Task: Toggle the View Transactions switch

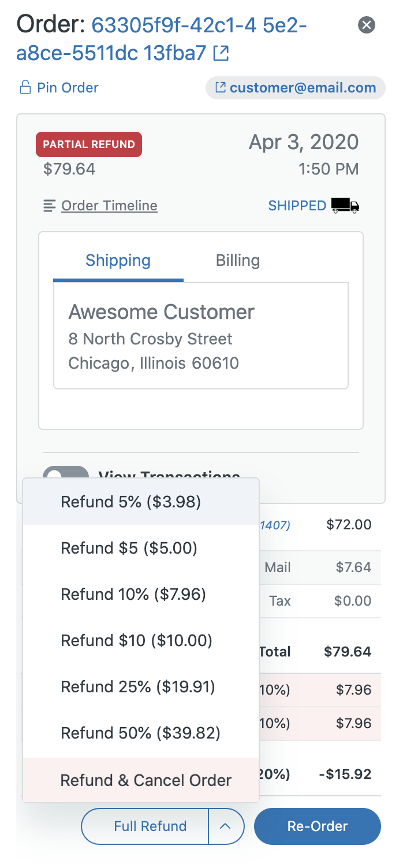Action: (65, 473)
